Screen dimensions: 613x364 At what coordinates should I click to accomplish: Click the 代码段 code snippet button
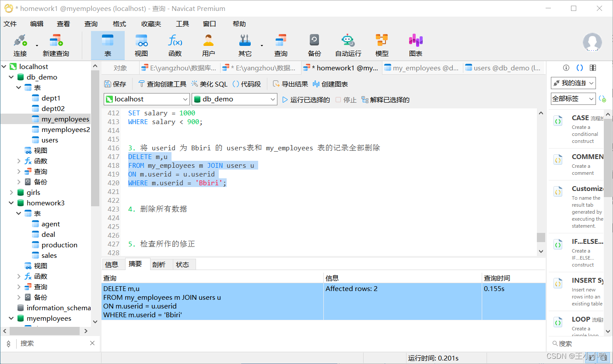[246, 84]
